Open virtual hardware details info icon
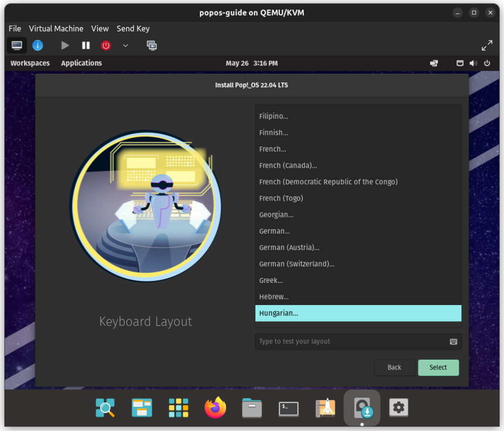The image size is (504, 431). pyautogui.click(x=37, y=45)
